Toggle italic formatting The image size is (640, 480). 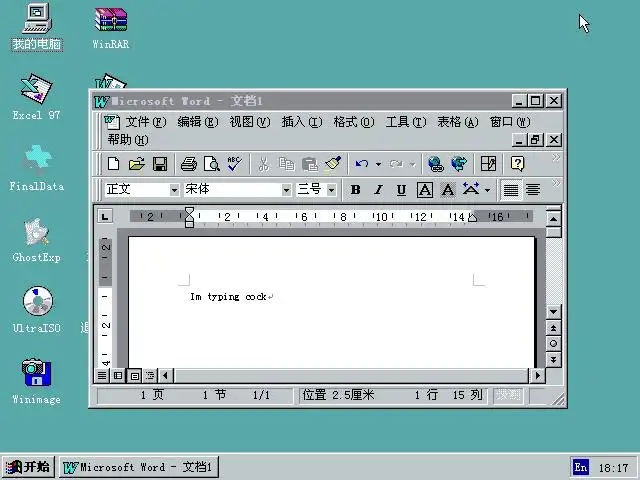(x=378, y=190)
